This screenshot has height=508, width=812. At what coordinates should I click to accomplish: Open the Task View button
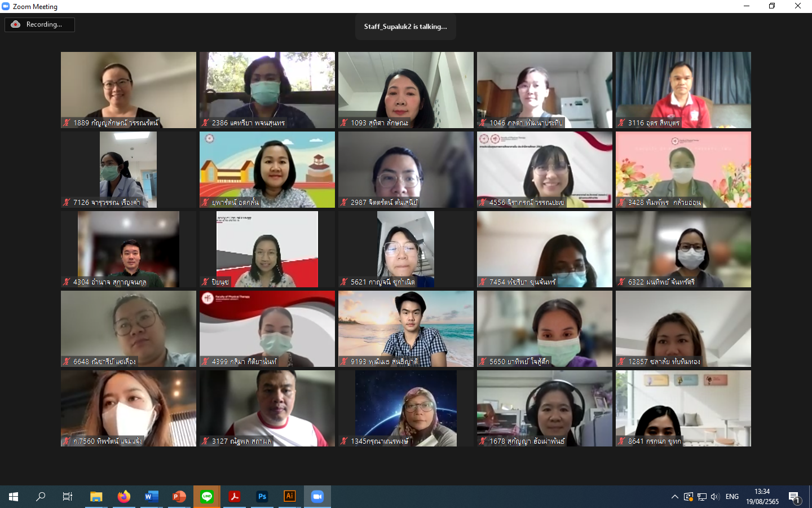pyautogui.click(x=68, y=497)
